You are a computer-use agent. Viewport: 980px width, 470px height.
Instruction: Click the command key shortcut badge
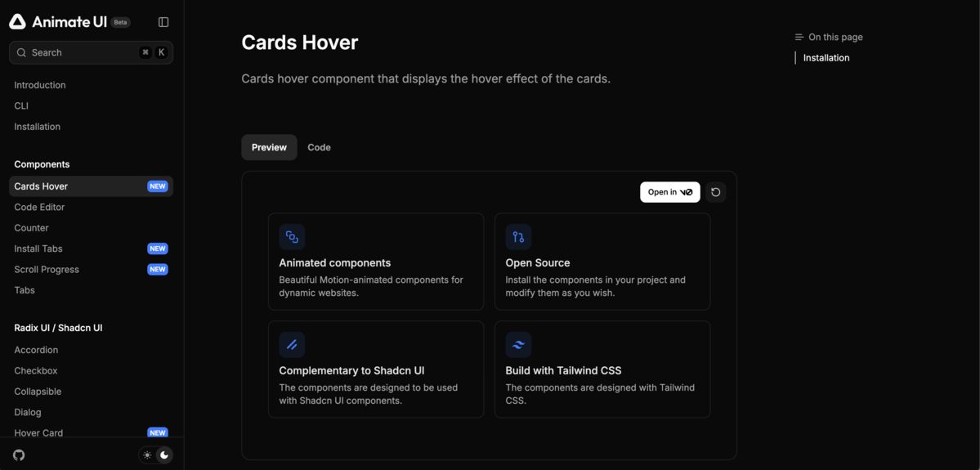click(x=145, y=52)
